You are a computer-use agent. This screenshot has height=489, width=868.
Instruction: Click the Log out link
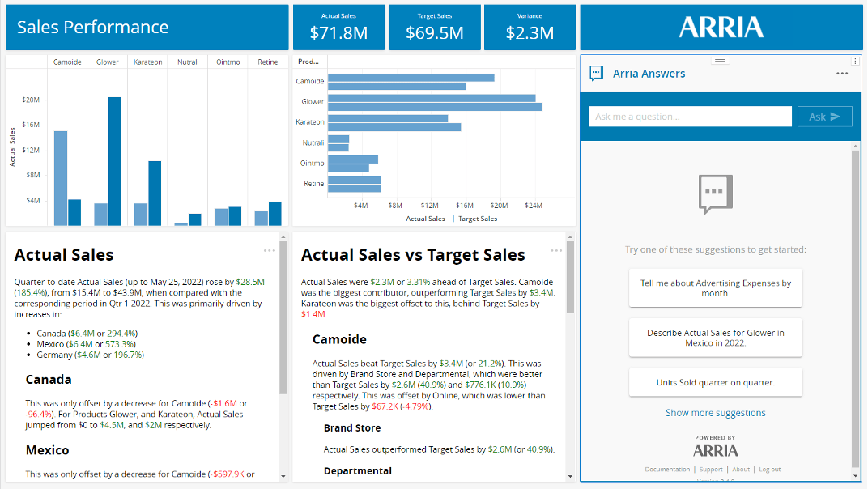pyautogui.click(x=770, y=470)
